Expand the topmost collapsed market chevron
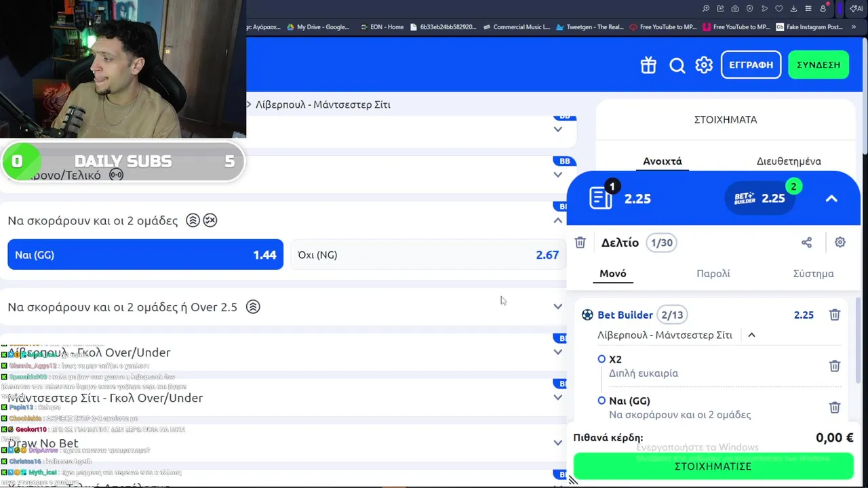 pyautogui.click(x=557, y=129)
